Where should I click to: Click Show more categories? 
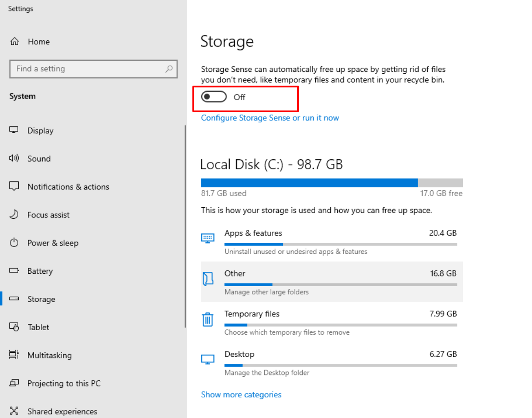click(x=241, y=394)
